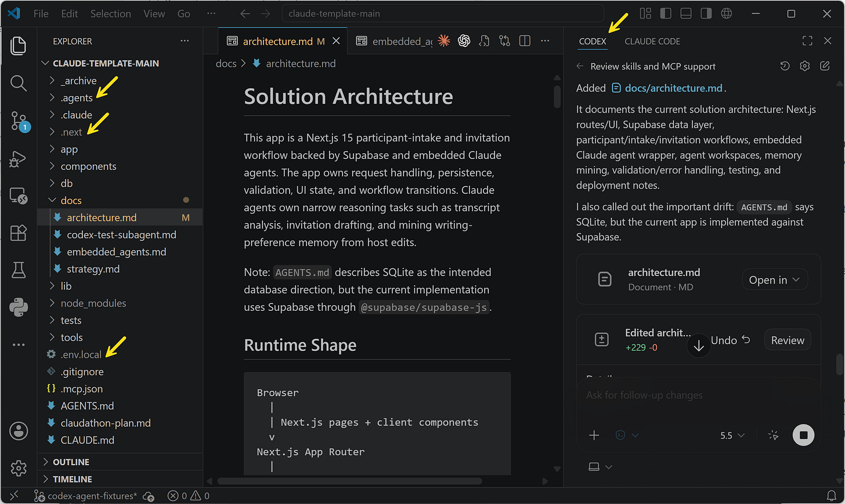Toggle the cursor selection mode in Codex input
Image resolution: width=845 pixels, height=504 pixels.
(x=773, y=435)
